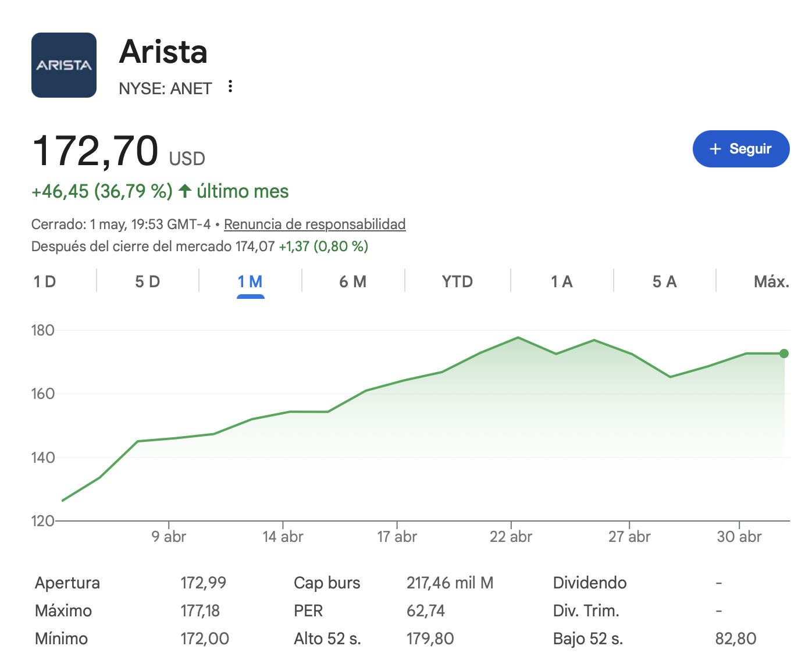This screenshot has width=812, height=671.
Task: Click the Arista logo thumbnail
Action: point(64,65)
